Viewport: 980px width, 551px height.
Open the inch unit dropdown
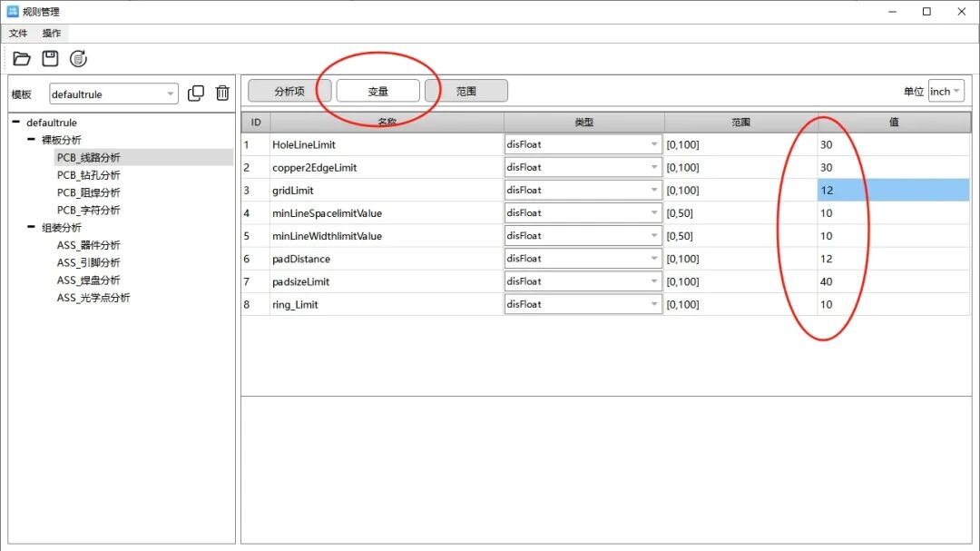946,92
